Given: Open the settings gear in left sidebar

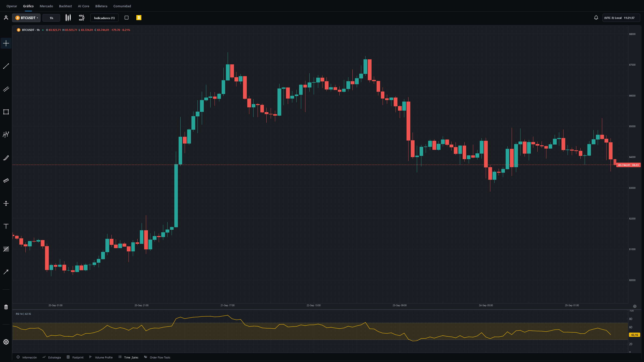Looking at the screenshot, I should (x=6, y=342).
